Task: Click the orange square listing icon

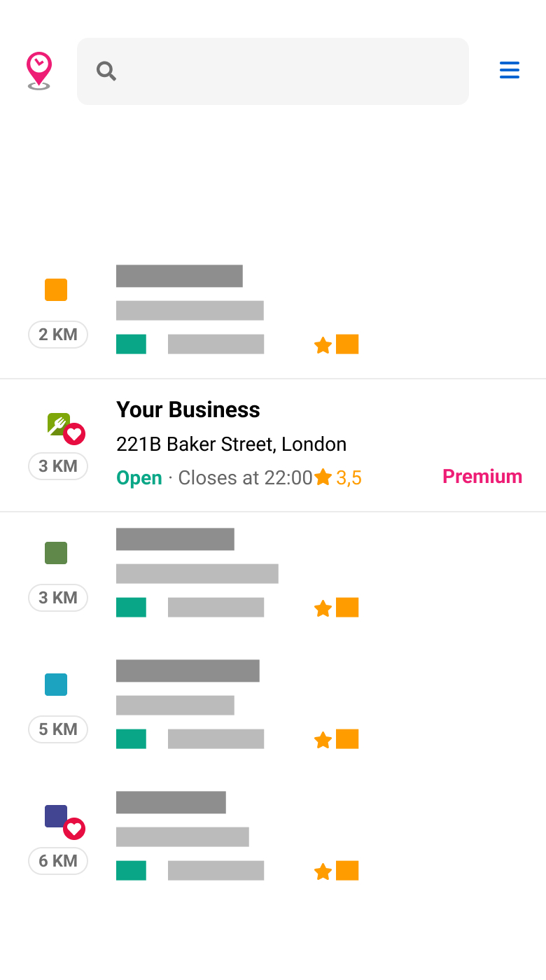Action: 56,290
